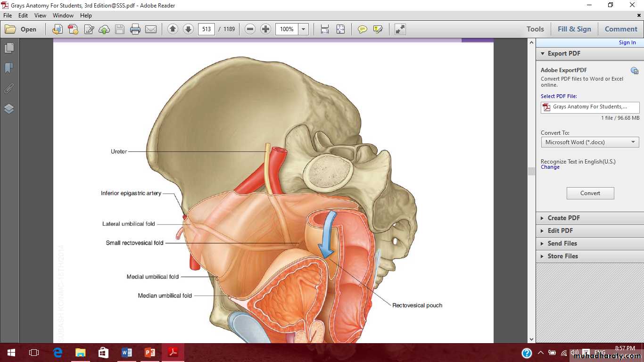Click the page number input field
Screen dimensions: 644x362
[x=206, y=29]
